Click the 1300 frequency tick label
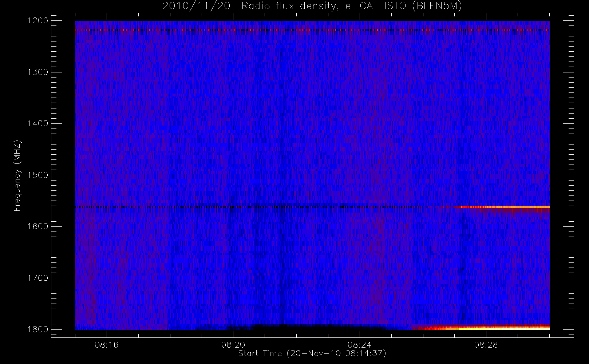This screenshot has height=364, width=589. coord(38,72)
